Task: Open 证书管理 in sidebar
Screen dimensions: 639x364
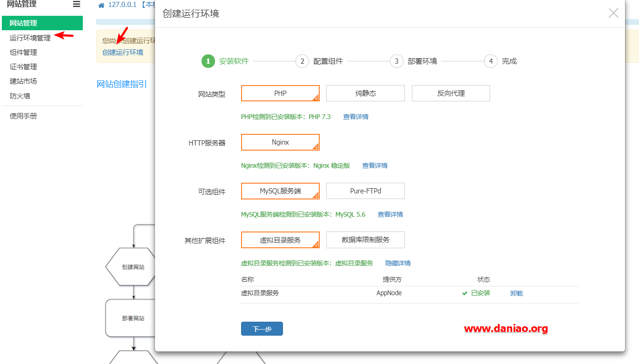Action: tap(23, 66)
